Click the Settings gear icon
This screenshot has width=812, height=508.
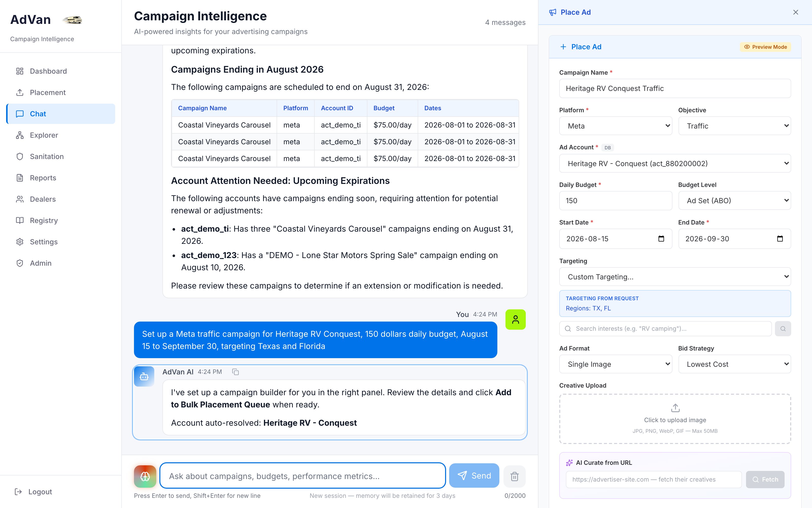pos(20,242)
